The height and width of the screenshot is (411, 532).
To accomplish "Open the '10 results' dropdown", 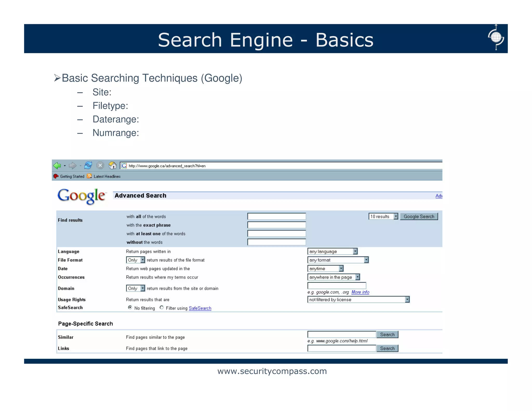I will pyautogui.click(x=383, y=216).
